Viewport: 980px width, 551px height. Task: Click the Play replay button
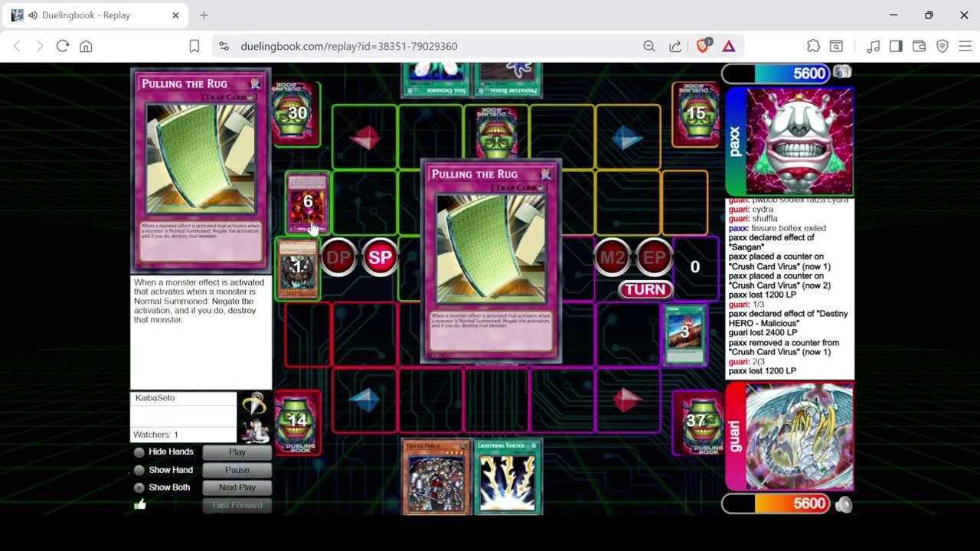(x=237, y=452)
